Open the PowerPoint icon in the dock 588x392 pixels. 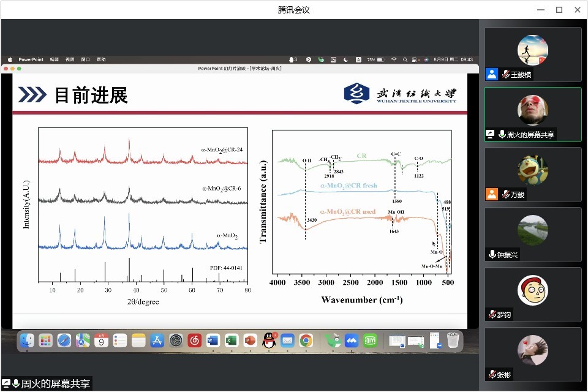[x=250, y=341]
